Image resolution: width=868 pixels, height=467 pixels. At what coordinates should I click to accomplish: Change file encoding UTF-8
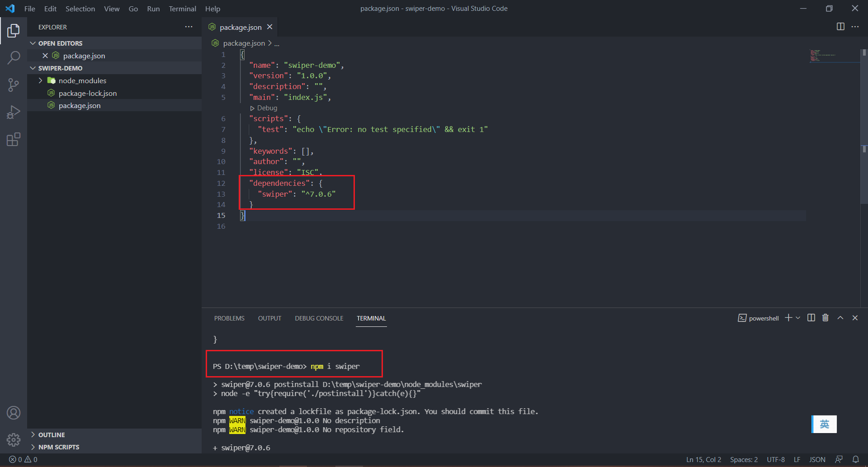click(x=776, y=459)
